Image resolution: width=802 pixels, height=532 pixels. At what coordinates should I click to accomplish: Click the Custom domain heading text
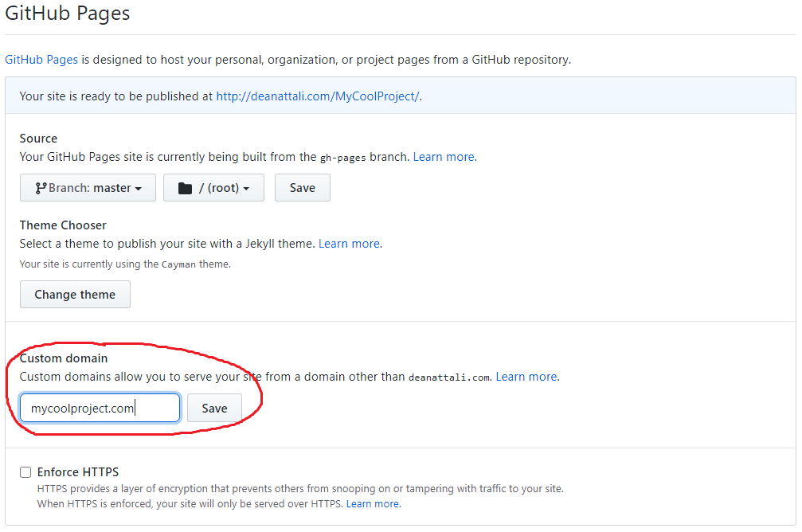pyautogui.click(x=64, y=358)
